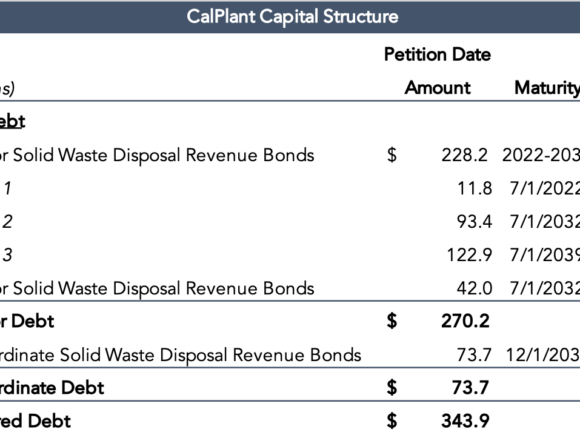Select the 343.9 total debt value
Screen dimensions: 580x435
(x=465, y=421)
